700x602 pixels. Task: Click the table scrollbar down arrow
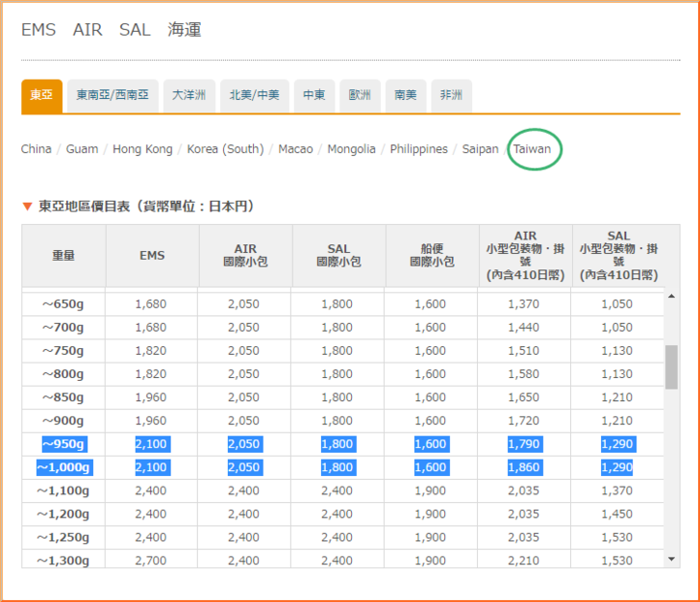click(671, 558)
